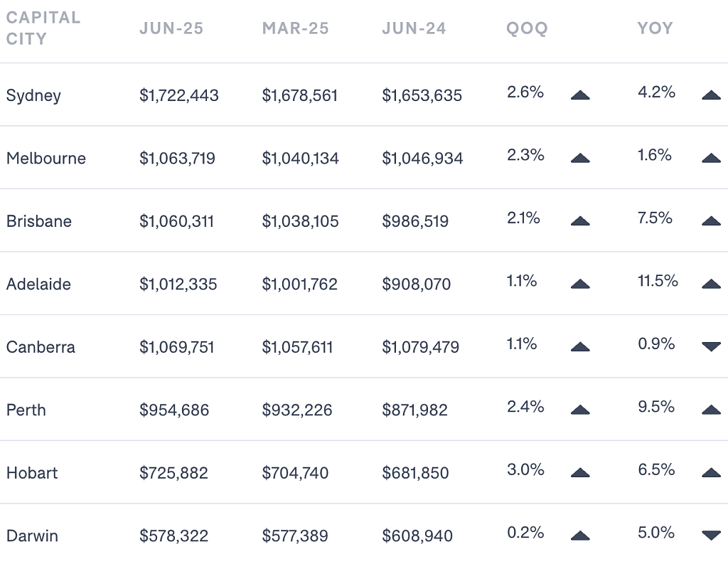The image size is (728, 564).
Task: Click Canberra YoY down arrow icon
Action: coord(711,346)
